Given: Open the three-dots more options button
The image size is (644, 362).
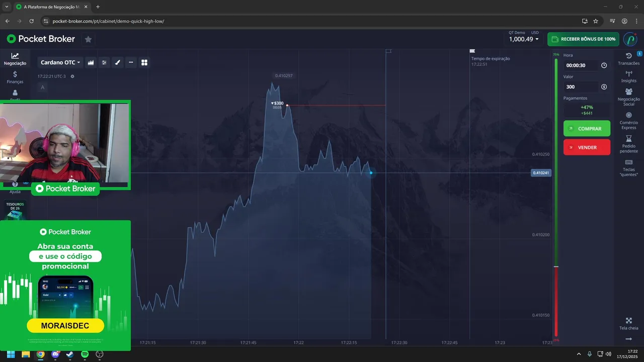Looking at the screenshot, I should click(131, 62).
